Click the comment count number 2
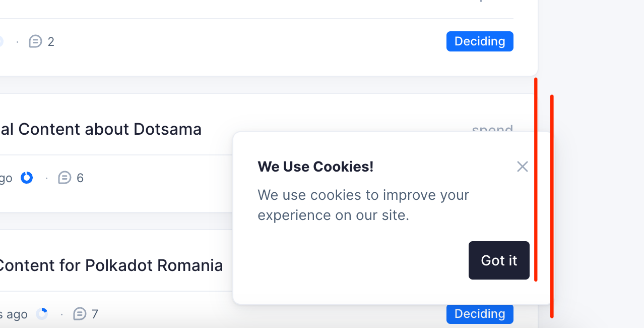The height and width of the screenshot is (328, 644). click(51, 41)
